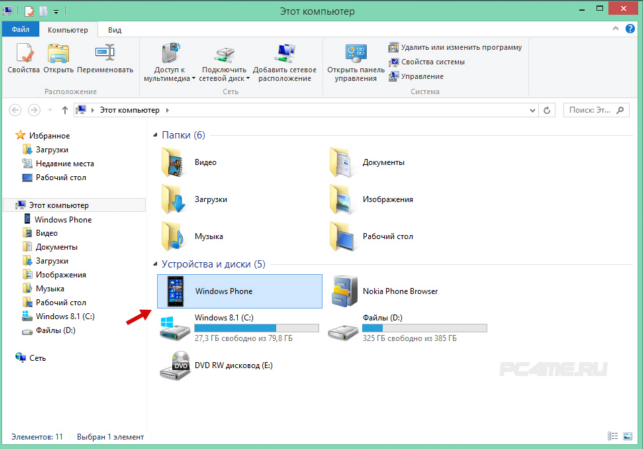Select Этот компьютер in the navigation pane
The width and height of the screenshot is (643, 449).
[74, 205]
